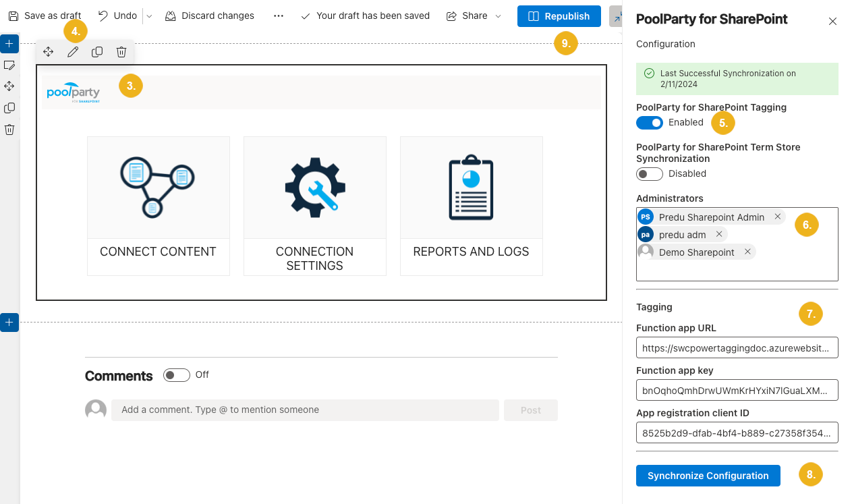Click the Function app URL field
The width and height of the screenshot is (852, 504).
(737, 347)
